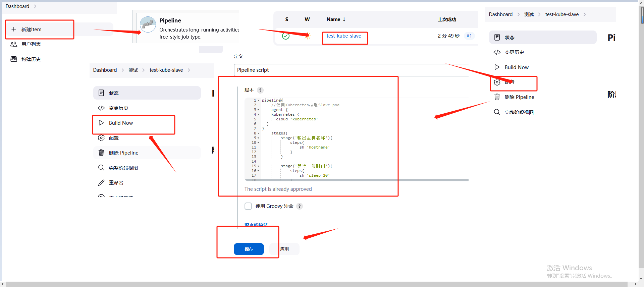Open help for 脚本 field
The width and height of the screenshot is (644, 287).
[x=260, y=90]
